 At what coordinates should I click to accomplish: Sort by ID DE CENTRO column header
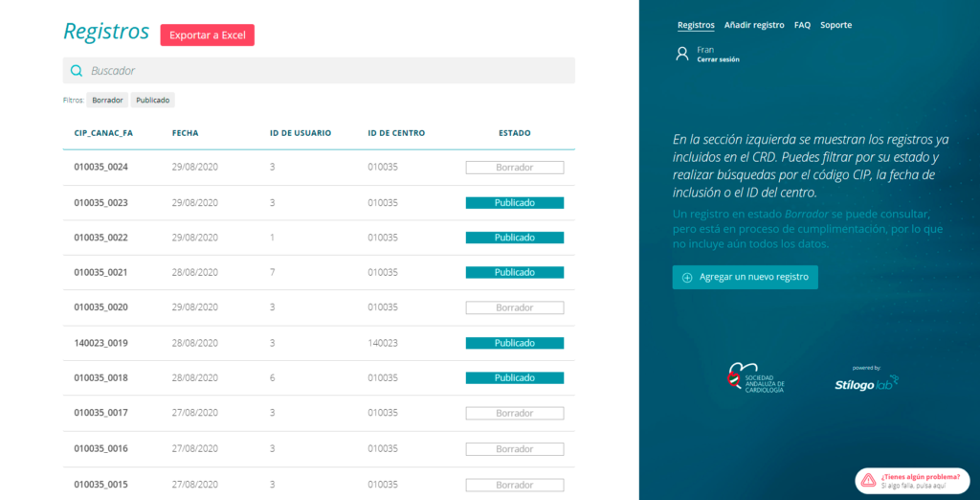click(x=396, y=133)
